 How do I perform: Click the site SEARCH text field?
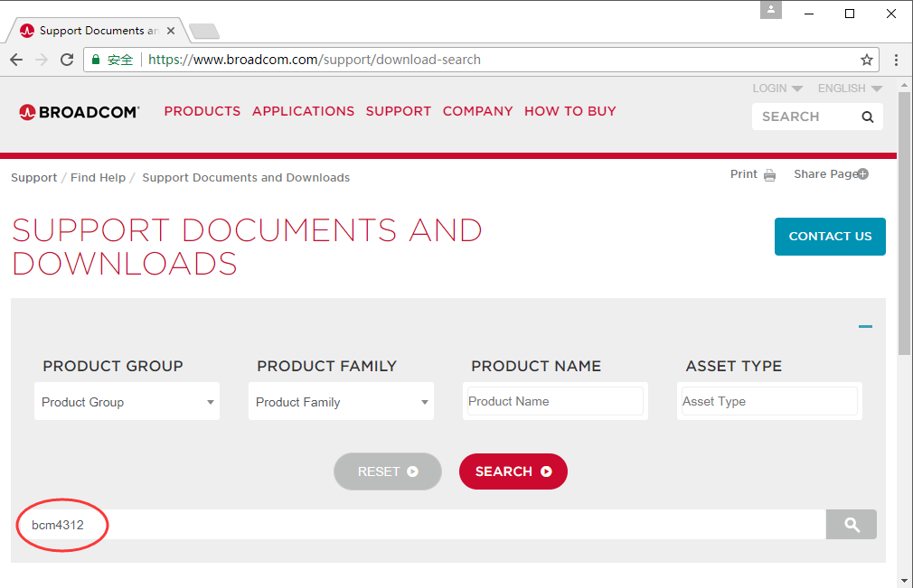coord(806,117)
